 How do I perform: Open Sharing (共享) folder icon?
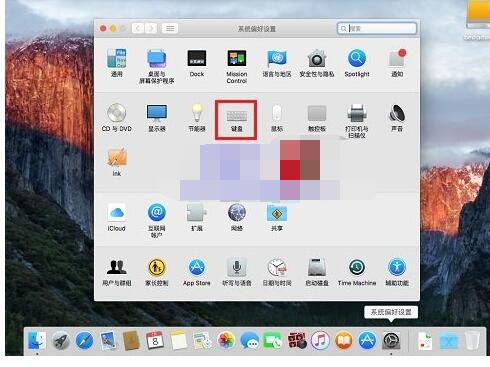pos(277,212)
